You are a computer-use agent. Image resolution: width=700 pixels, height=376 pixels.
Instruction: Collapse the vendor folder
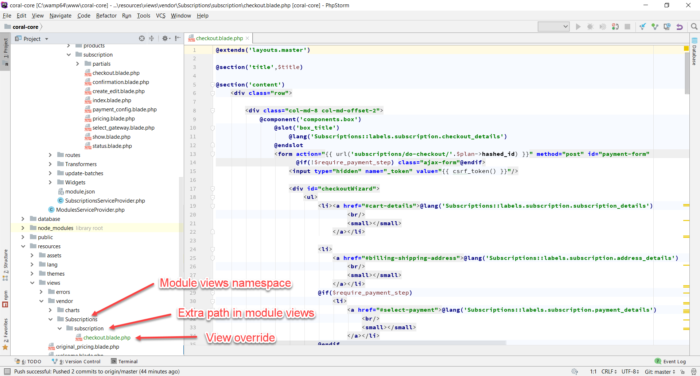[x=41, y=301]
